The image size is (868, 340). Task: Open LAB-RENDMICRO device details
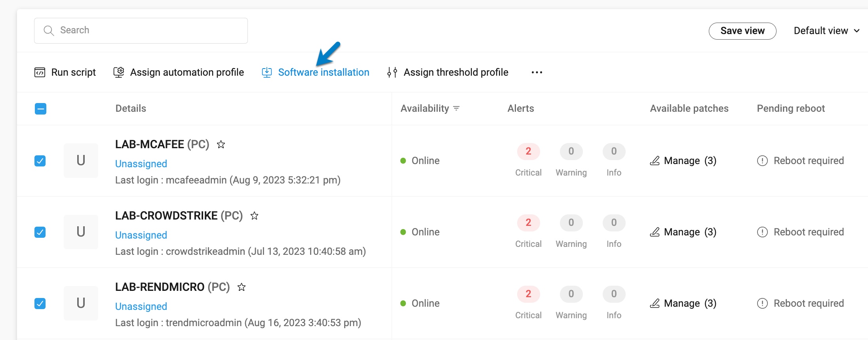(x=172, y=287)
